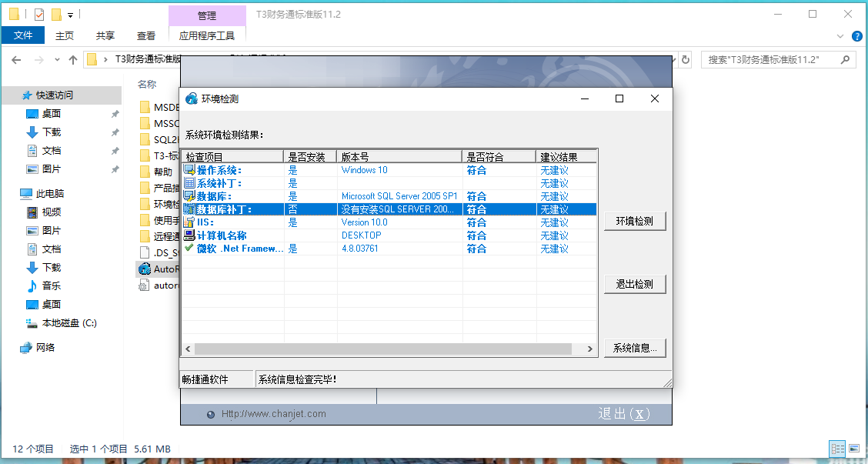This screenshot has height=464, width=868.
Task: Select the Microsoft SQL Server 2005 SP1 cell
Action: [399, 196]
